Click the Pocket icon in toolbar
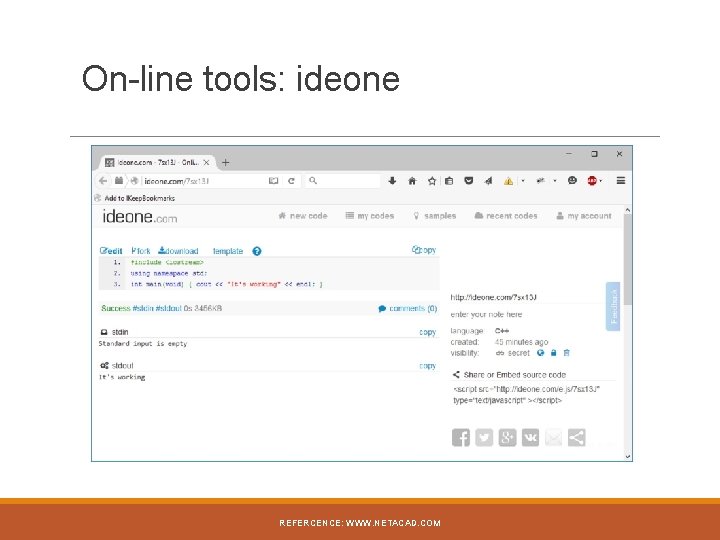Image resolution: width=720 pixels, height=540 pixels. [x=468, y=181]
